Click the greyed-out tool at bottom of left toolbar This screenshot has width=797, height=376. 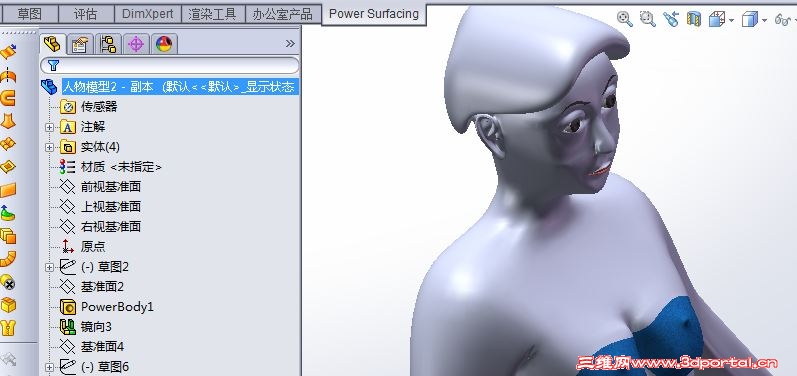(x=9, y=359)
